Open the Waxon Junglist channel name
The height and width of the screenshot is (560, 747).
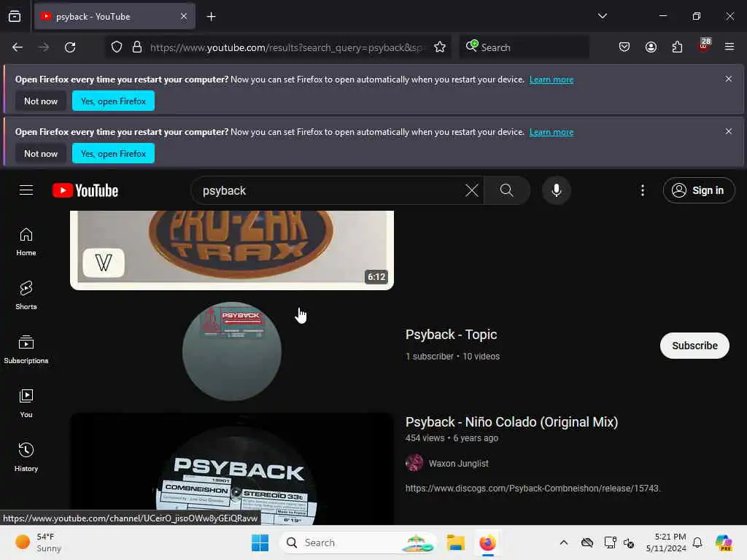458,463
